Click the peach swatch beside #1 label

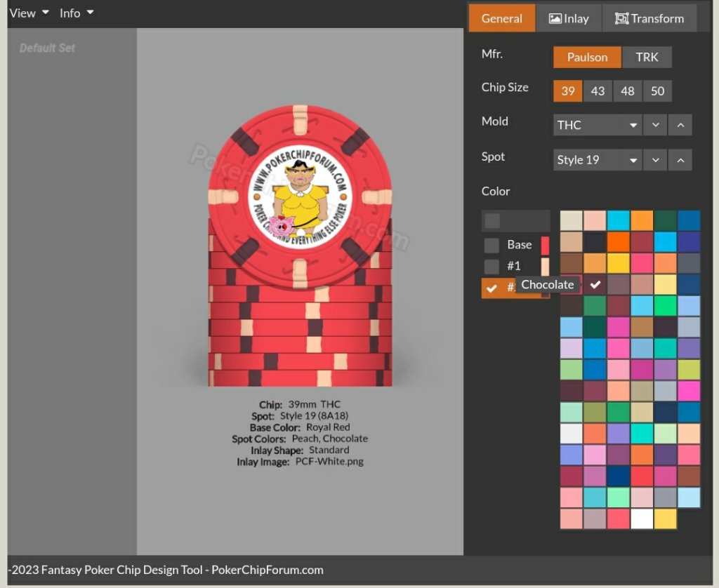pyautogui.click(x=545, y=267)
